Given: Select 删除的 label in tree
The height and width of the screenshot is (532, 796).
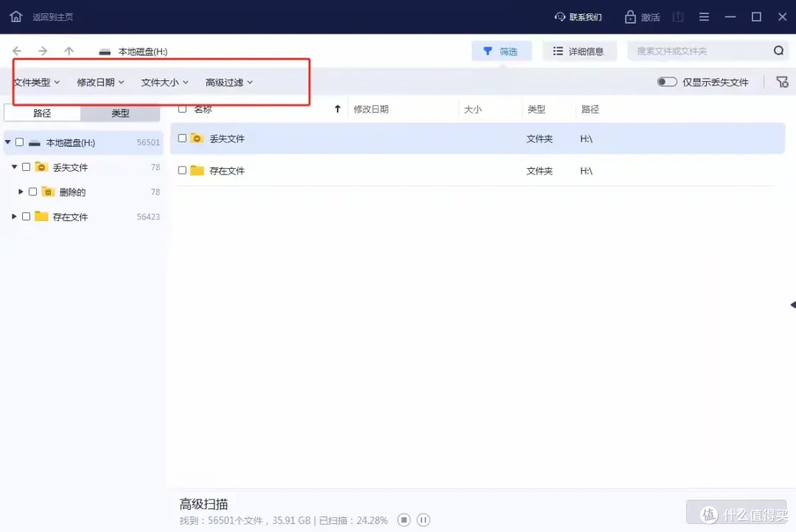Looking at the screenshot, I should (72, 192).
